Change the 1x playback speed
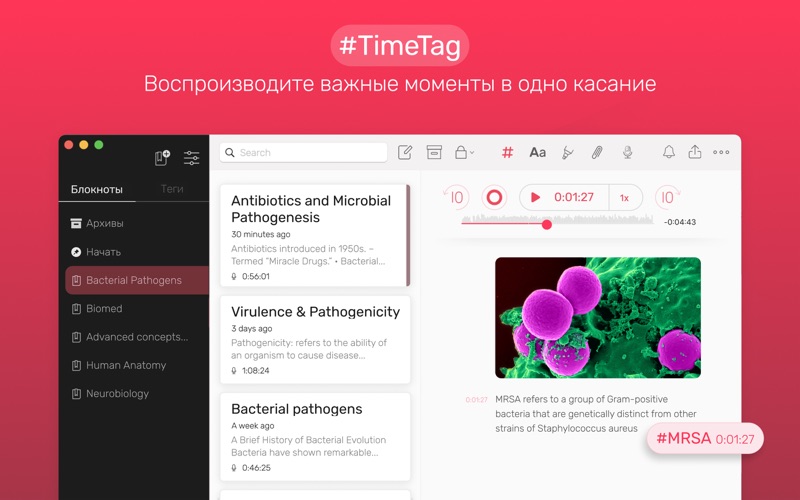This screenshot has height=500, width=800. click(x=625, y=197)
